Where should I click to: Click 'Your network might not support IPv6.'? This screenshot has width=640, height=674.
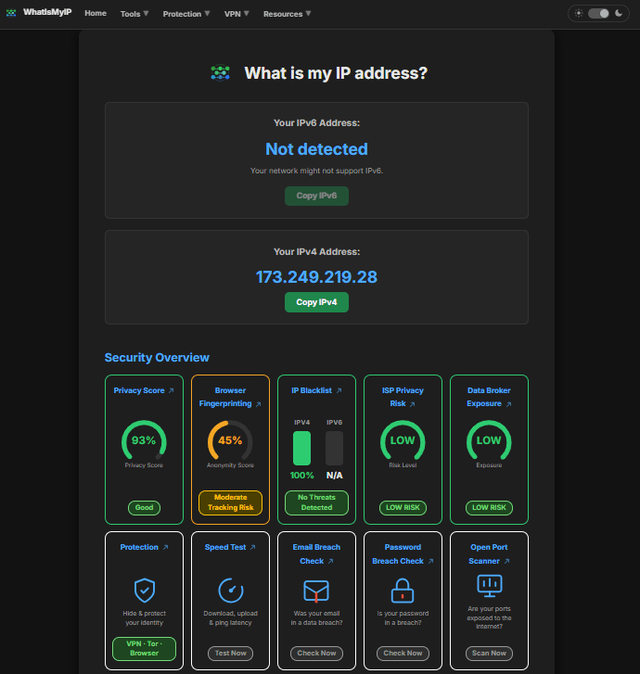point(316,171)
